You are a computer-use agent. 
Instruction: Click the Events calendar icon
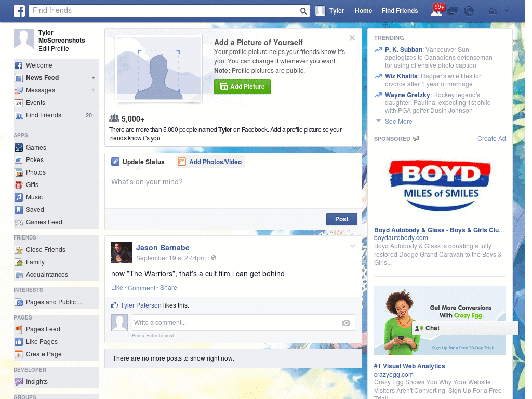coord(19,103)
